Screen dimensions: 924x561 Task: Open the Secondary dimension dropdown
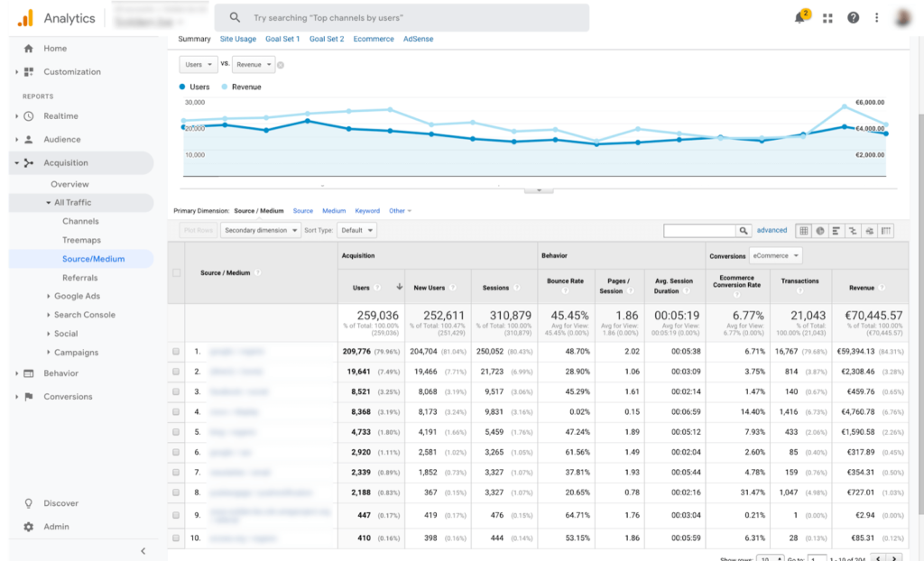261,230
